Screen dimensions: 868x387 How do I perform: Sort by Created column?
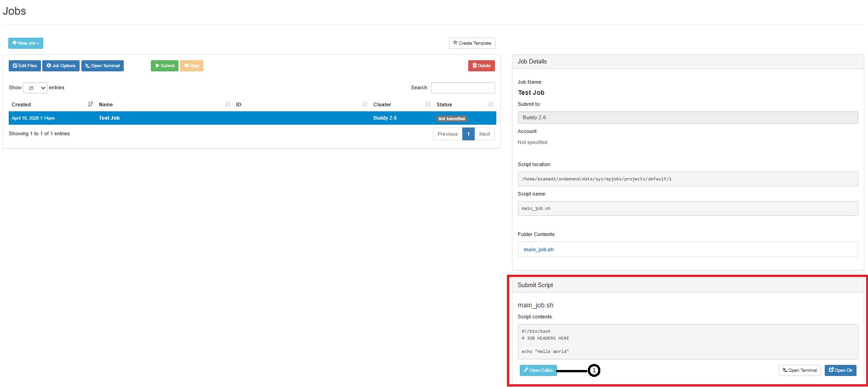[x=52, y=104]
